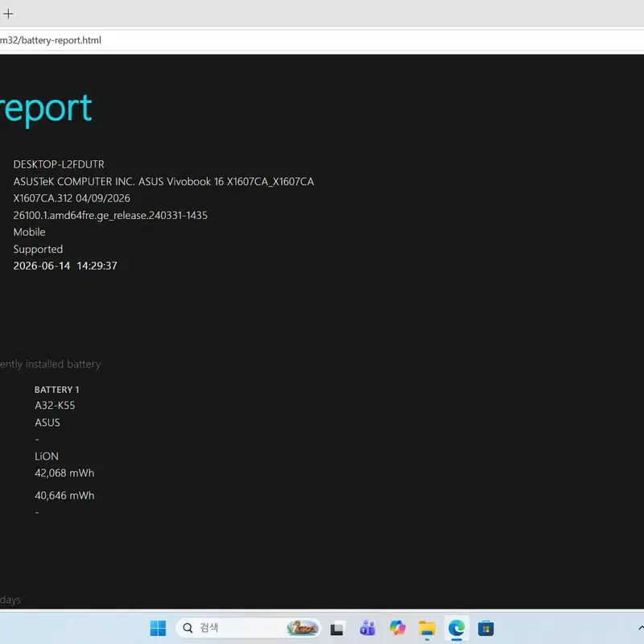Select ASUS battery manufacturer value
Viewport: 644px width, 644px height.
pyautogui.click(x=47, y=423)
